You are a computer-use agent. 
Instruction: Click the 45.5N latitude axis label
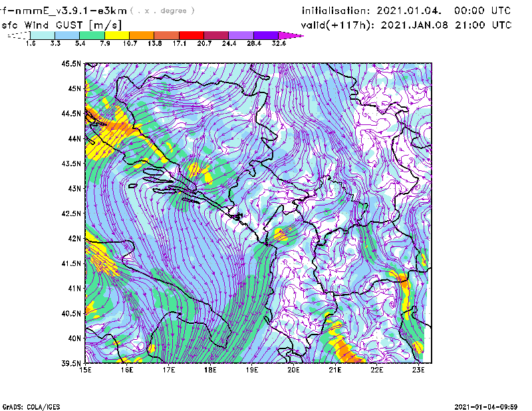click(71, 64)
